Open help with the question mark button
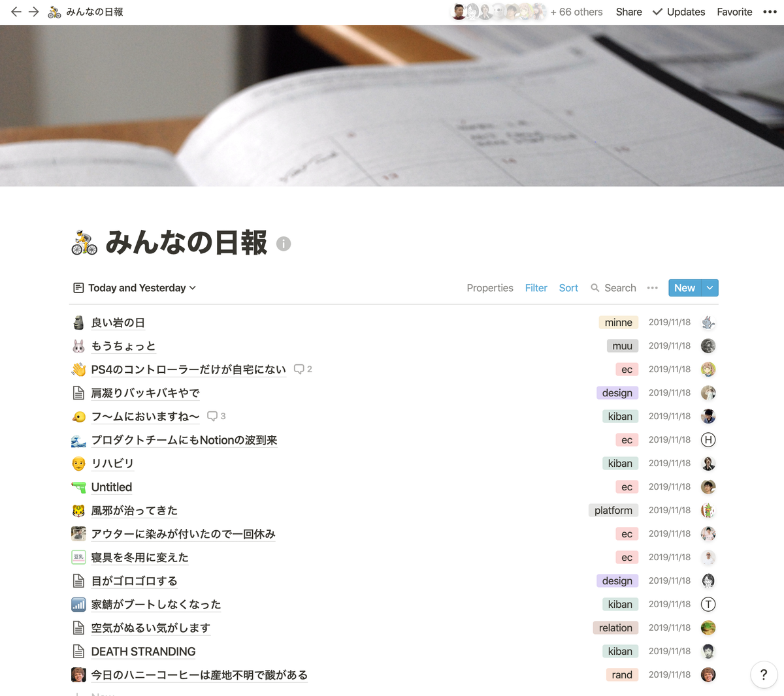Viewport: 784px width, 696px height. (763, 674)
